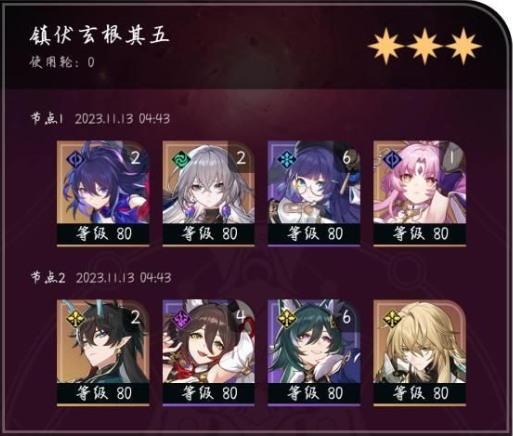The image size is (513, 436).
Task: Click the Quantum element icon on Seele's card
Action: pyautogui.click(x=75, y=160)
